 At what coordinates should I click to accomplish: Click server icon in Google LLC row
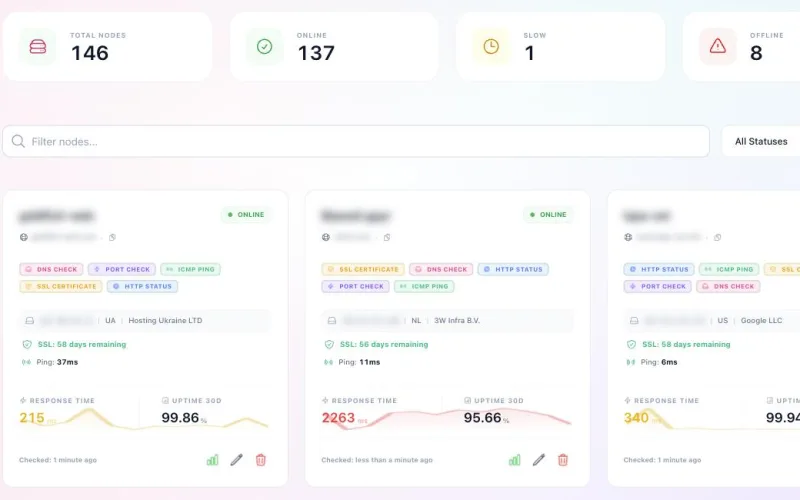[634, 320]
